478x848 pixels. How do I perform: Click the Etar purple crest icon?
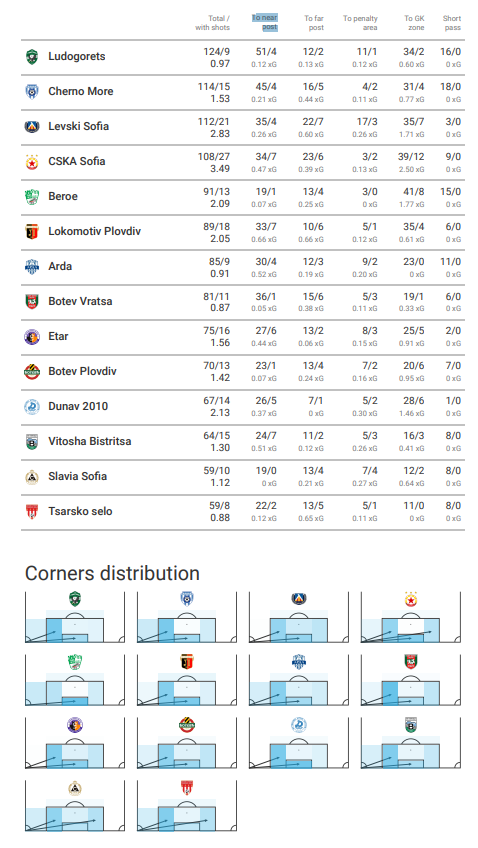32,337
